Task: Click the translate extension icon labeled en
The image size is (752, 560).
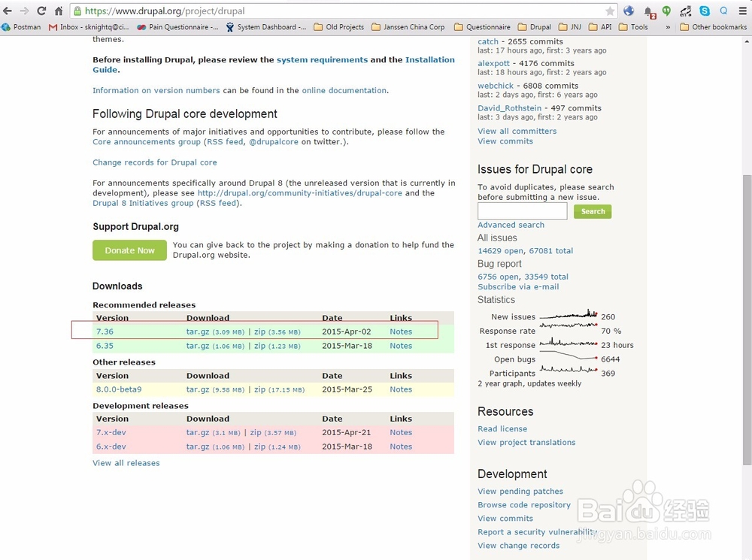Action: click(x=686, y=11)
